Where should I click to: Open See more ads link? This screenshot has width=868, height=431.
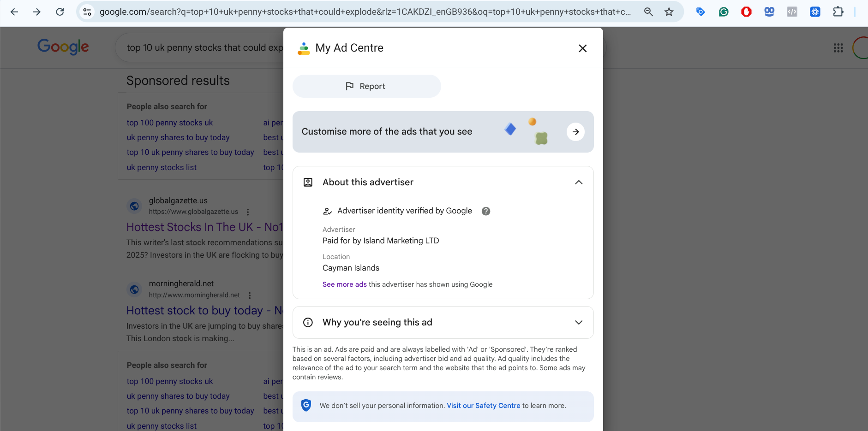344,284
